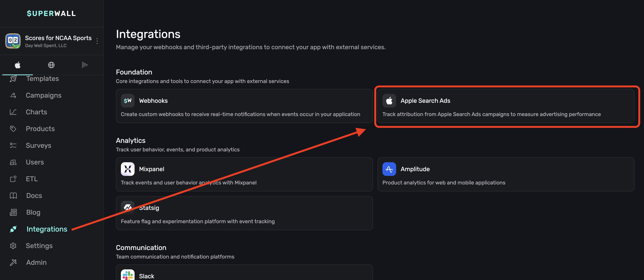Select the Apple Search Ads integration

coord(505,106)
